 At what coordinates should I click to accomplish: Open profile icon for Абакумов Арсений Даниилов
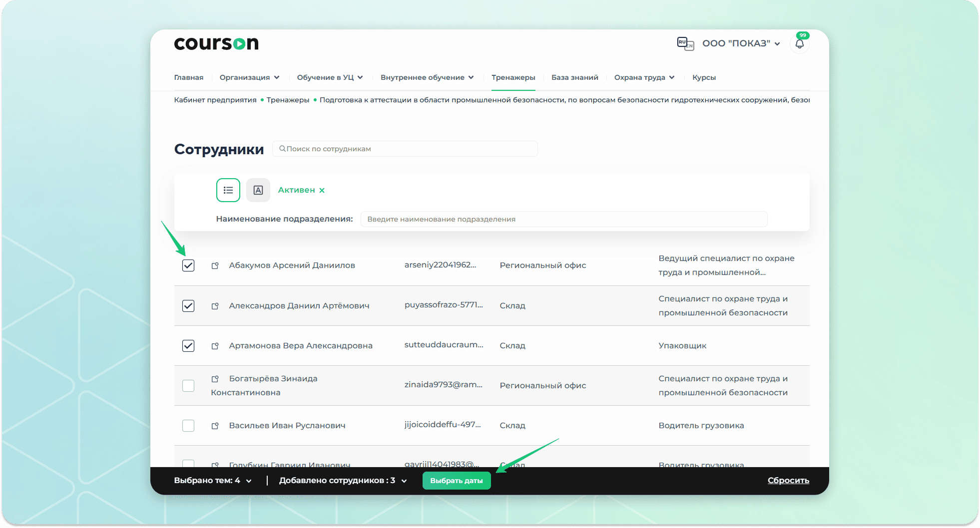click(x=215, y=265)
